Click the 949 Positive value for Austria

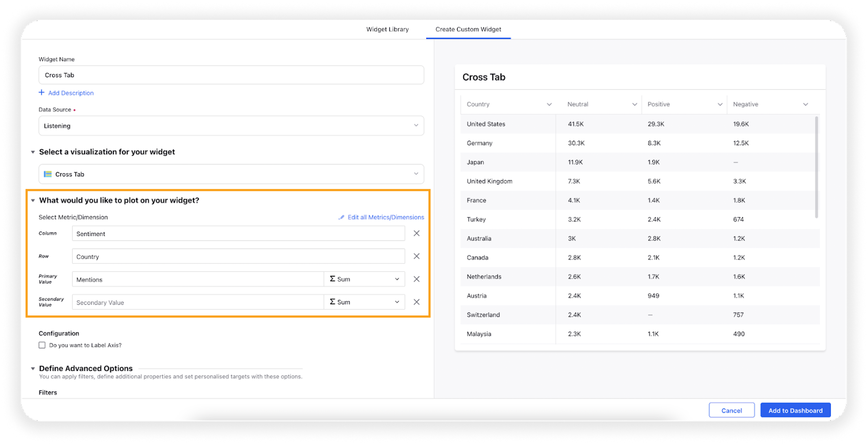tap(653, 296)
